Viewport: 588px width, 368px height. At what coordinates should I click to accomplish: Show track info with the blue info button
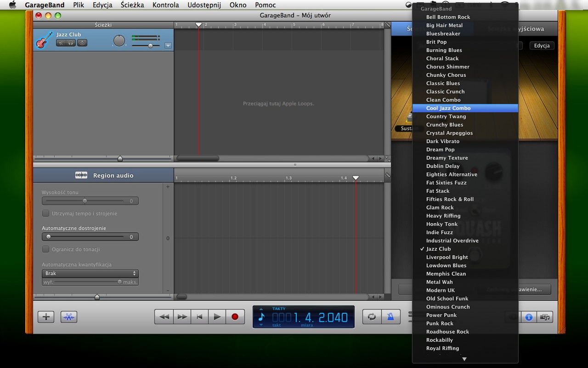529,317
